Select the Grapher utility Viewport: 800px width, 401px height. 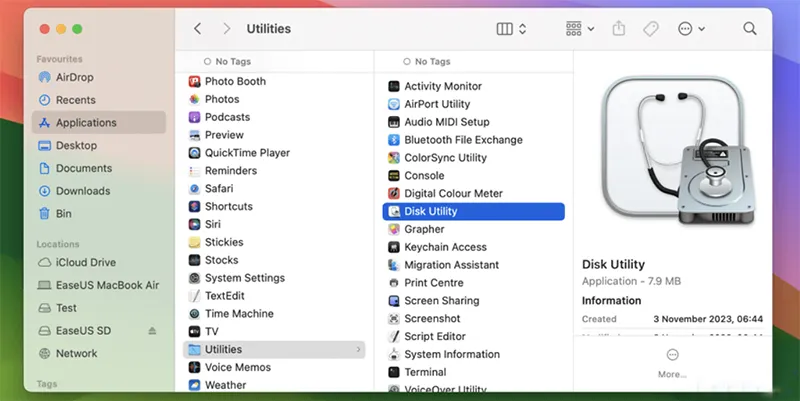(x=473, y=229)
